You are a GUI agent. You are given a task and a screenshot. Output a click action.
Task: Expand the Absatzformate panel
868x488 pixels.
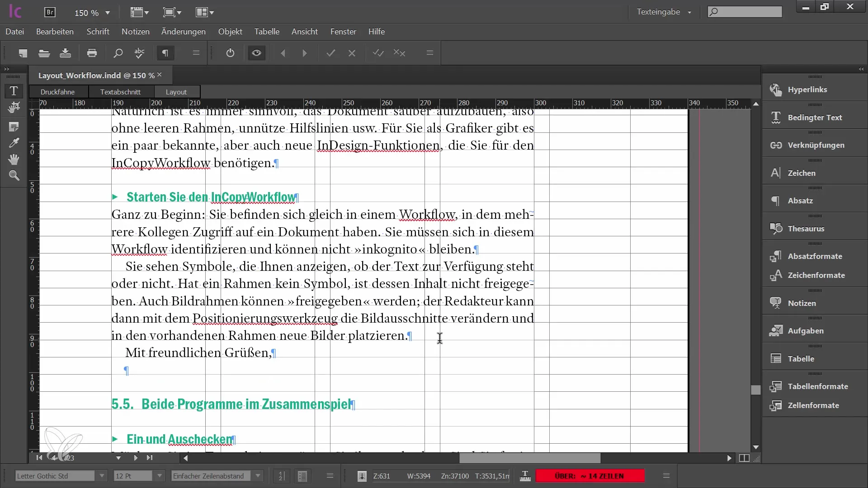tap(814, 256)
